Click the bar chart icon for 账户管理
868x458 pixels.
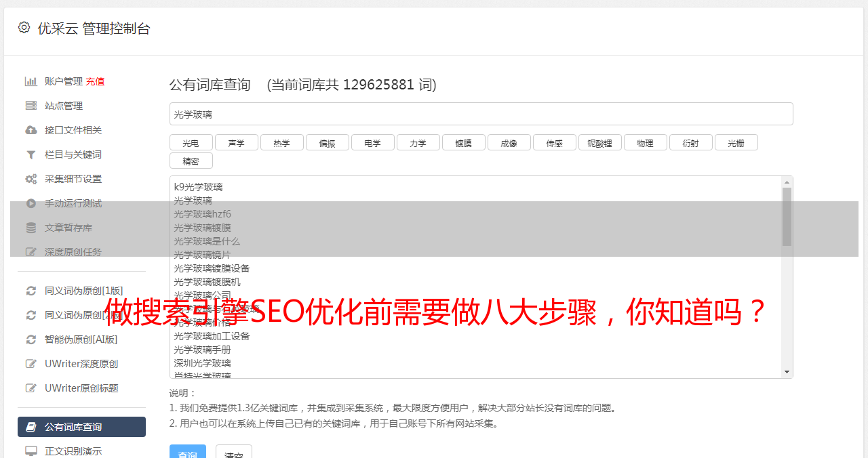[31, 81]
